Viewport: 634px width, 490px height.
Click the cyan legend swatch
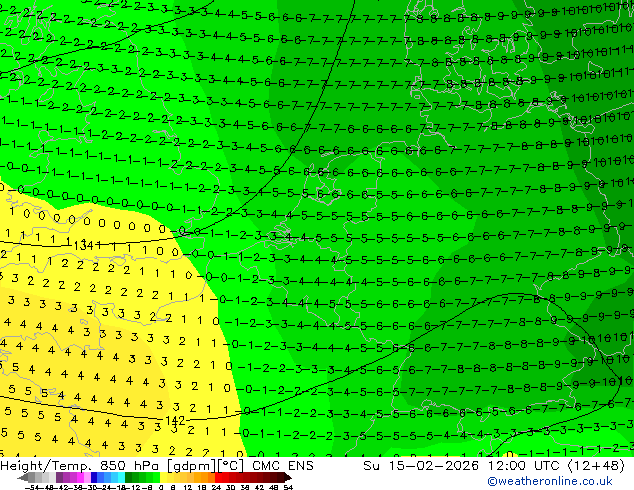pos(121,477)
